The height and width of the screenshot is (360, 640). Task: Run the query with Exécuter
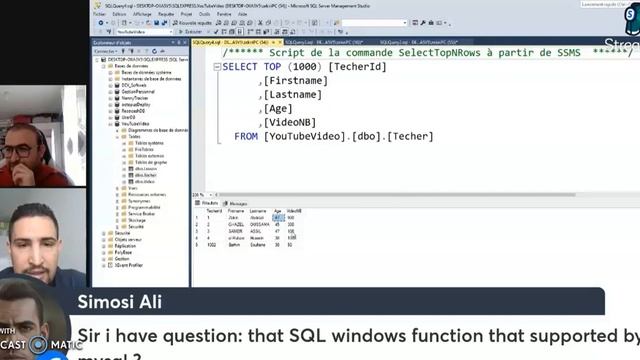(x=191, y=31)
